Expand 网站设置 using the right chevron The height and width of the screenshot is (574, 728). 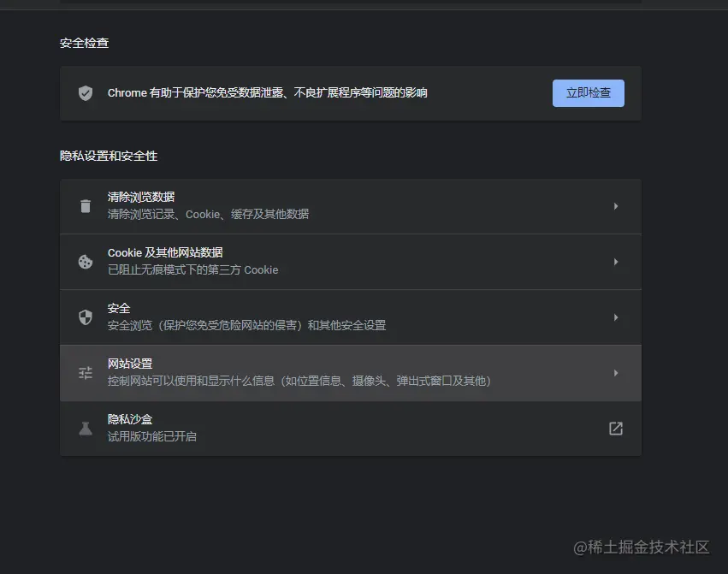pyautogui.click(x=616, y=373)
